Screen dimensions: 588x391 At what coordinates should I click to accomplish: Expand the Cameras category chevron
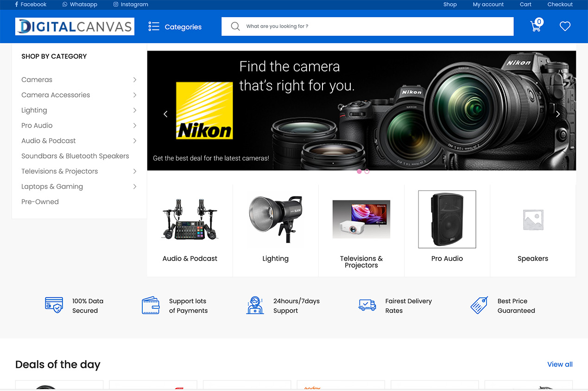(x=135, y=80)
